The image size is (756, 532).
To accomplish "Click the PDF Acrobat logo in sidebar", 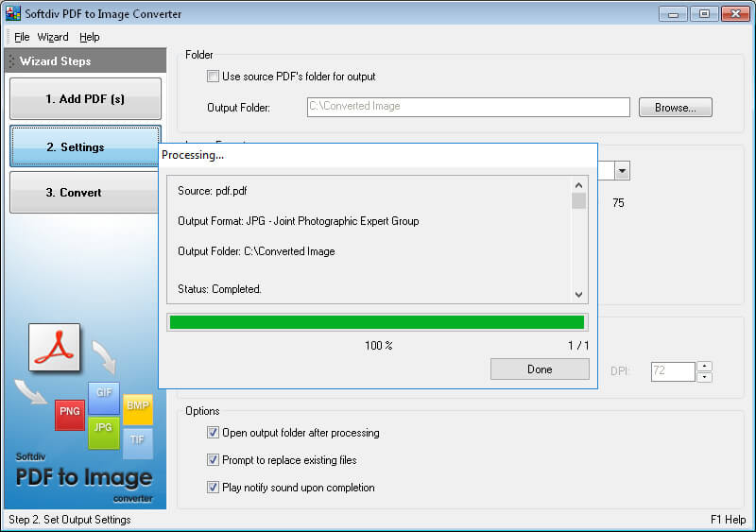I will click(x=54, y=348).
